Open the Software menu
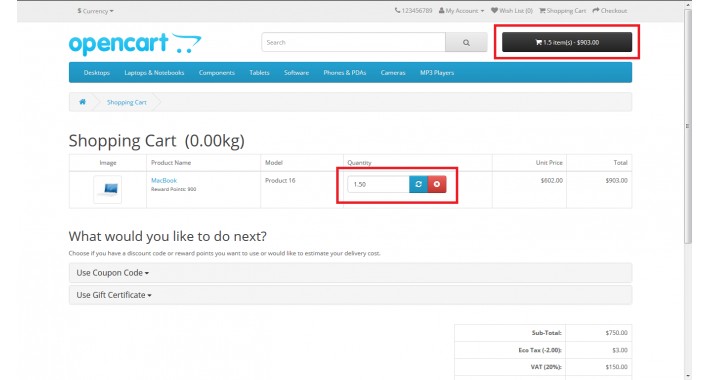Viewport: 710px width, 380px height. coord(297,72)
